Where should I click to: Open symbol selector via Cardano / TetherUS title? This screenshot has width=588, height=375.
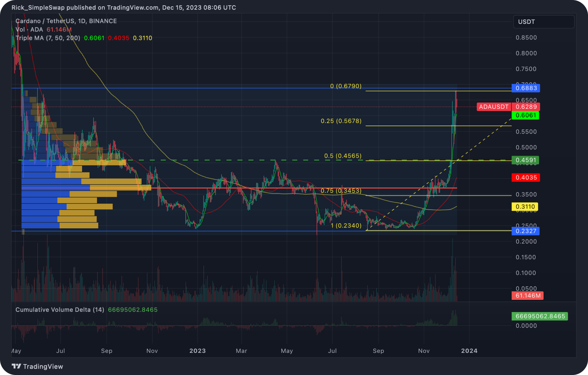(45, 21)
